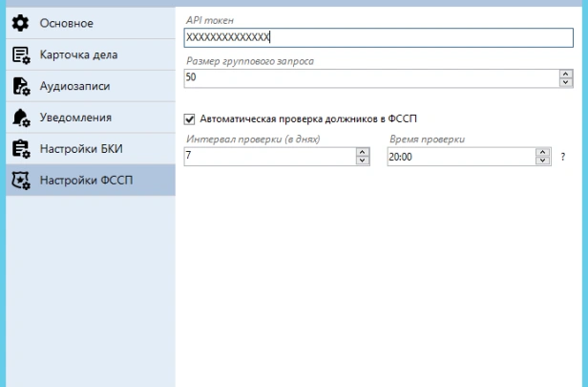Click the Аудиозаписи file icon
The width and height of the screenshot is (588, 387).
20,86
